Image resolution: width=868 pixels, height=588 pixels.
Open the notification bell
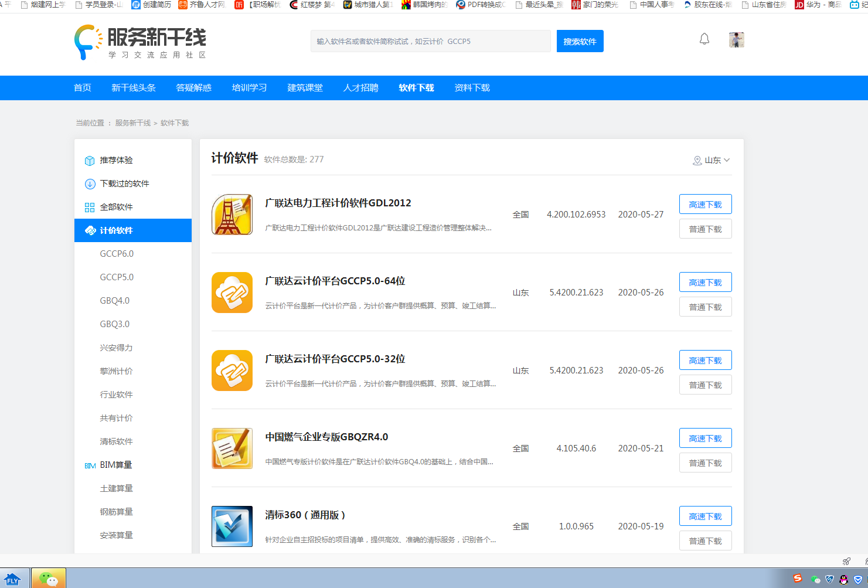704,39
